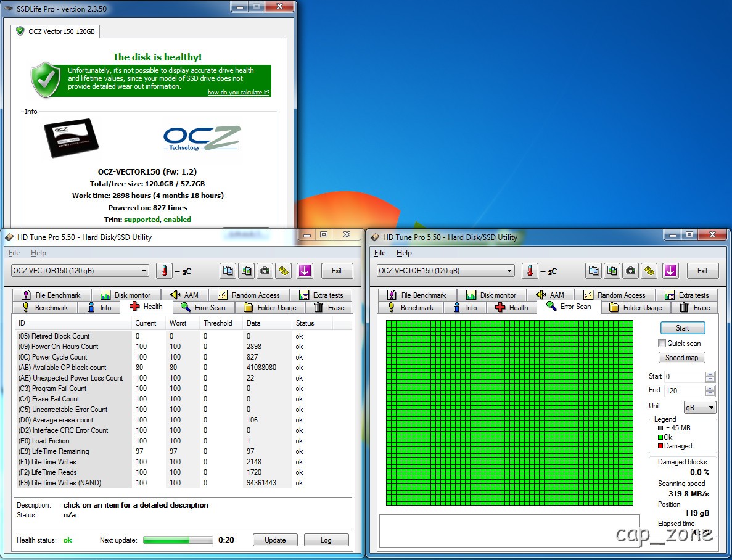Open options icon in left HD Tune toolbar

pos(284,271)
